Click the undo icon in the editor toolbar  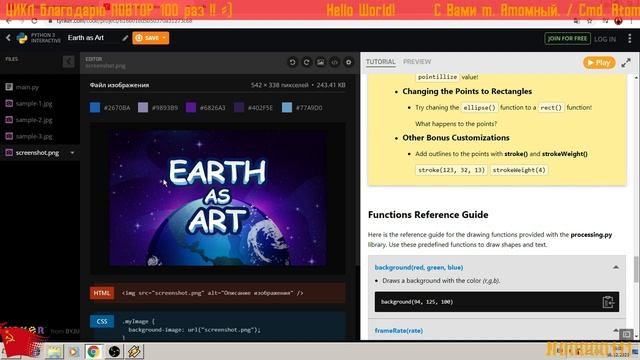(292, 62)
